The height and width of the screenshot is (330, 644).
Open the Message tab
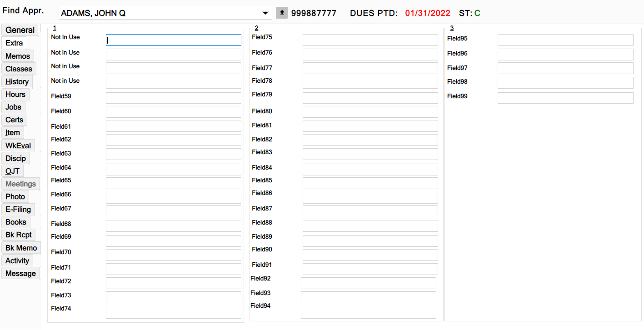click(20, 274)
